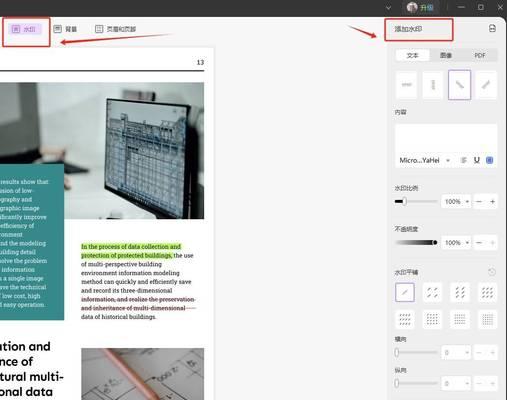Click the 升级 upgrade button
Viewport: 507px width, 400px height.
pyautogui.click(x=427, y=7)
